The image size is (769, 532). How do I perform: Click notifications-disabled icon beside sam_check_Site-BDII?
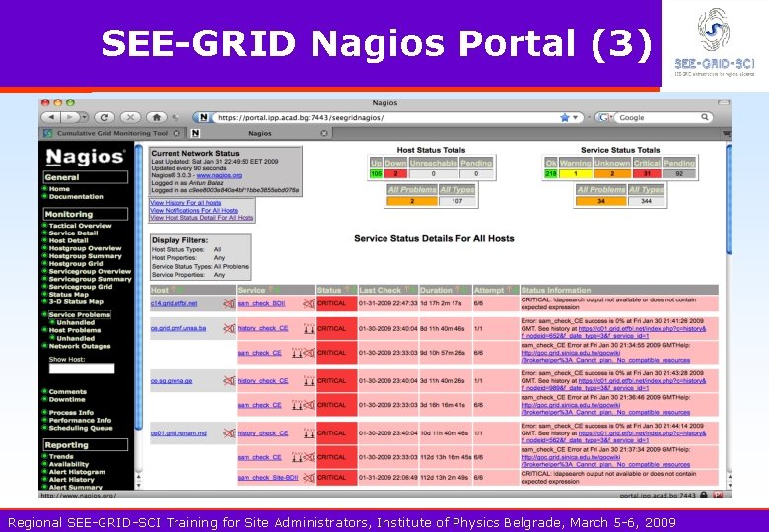point(308,477)
